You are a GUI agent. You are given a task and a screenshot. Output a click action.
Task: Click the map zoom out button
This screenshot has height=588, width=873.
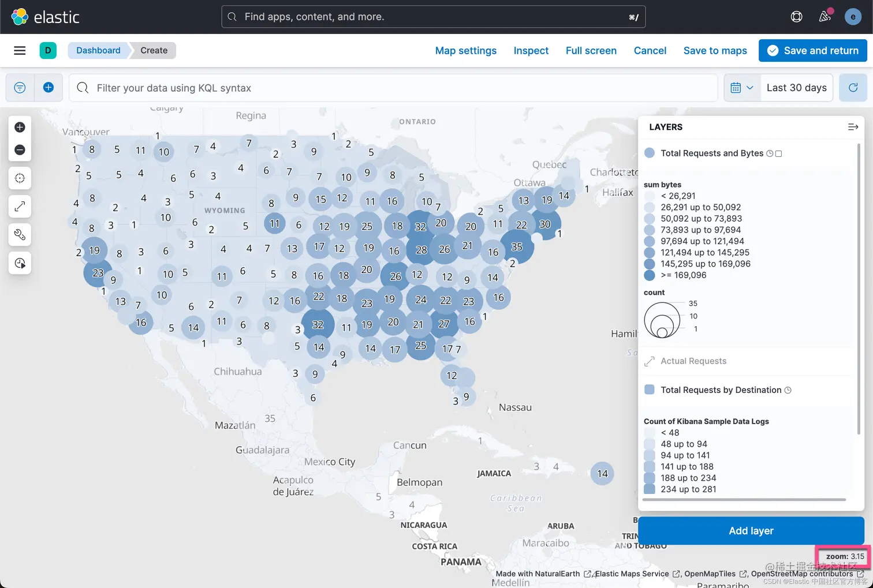[x=20, y=149]
